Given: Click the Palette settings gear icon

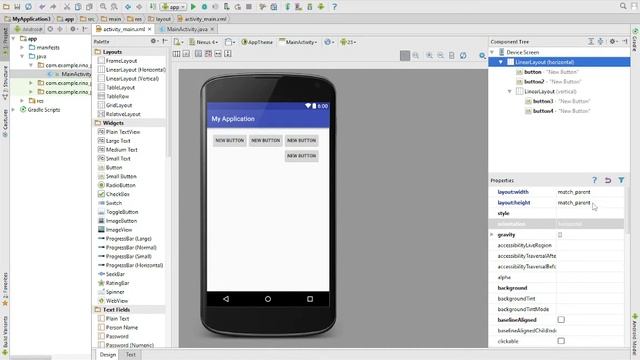Looking at the screenshot, I should pyautogui.click(x=154, y=41).
